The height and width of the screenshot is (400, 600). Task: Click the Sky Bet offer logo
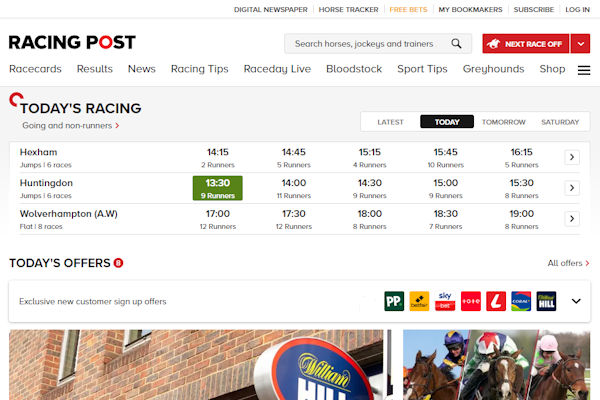tap(445, 301)
